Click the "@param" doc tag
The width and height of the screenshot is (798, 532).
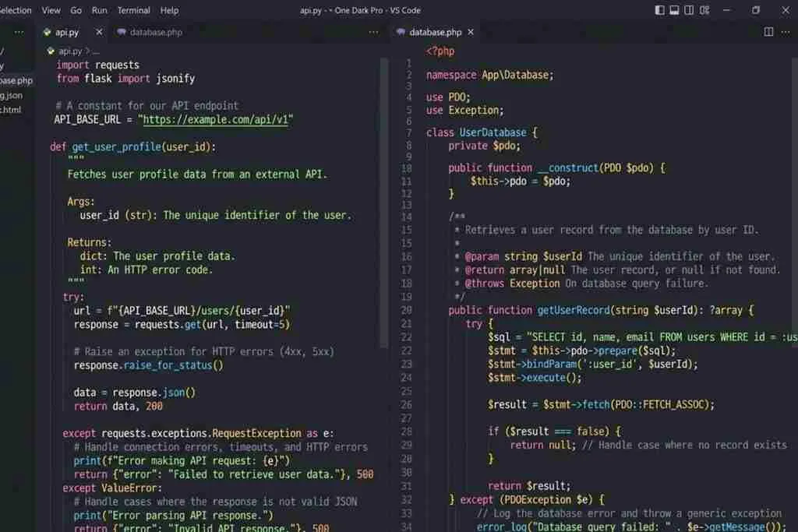tap(482, 256)
